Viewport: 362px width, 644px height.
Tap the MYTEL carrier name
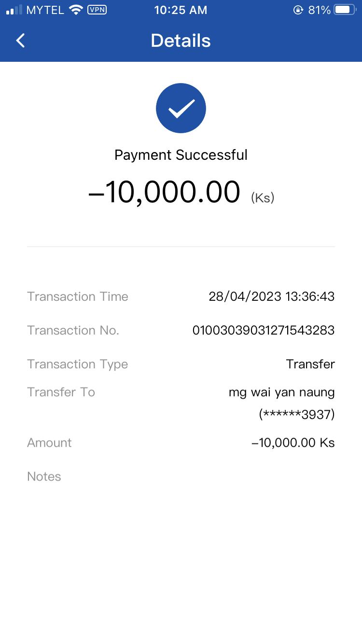45,10
